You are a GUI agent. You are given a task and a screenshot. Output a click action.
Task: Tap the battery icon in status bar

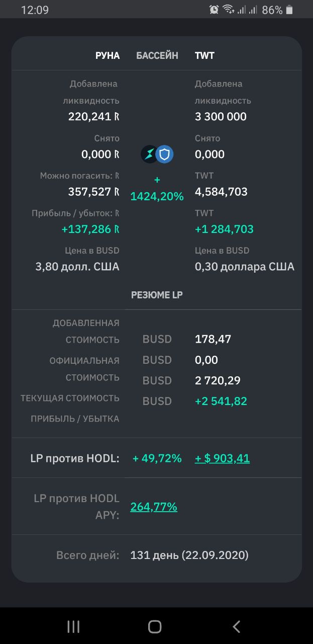tap(289, 10)
